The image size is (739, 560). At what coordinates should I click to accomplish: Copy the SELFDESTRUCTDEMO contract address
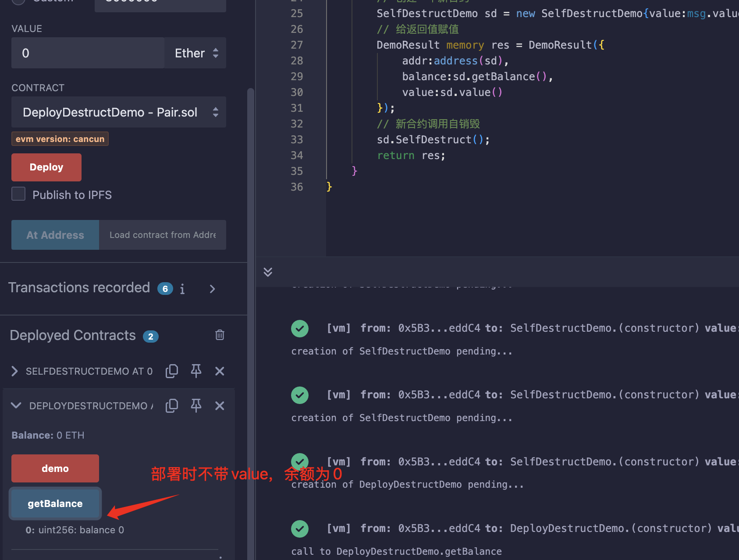(x=172, y=371)
